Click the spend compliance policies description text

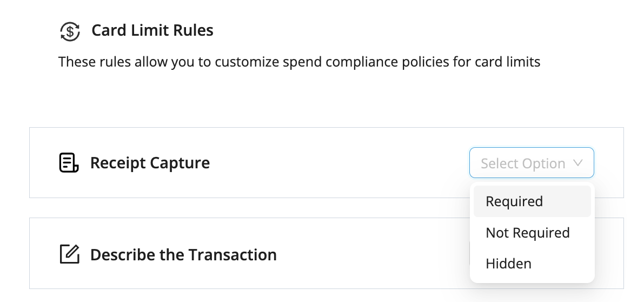pyautogui.click(x=299, y=62)
